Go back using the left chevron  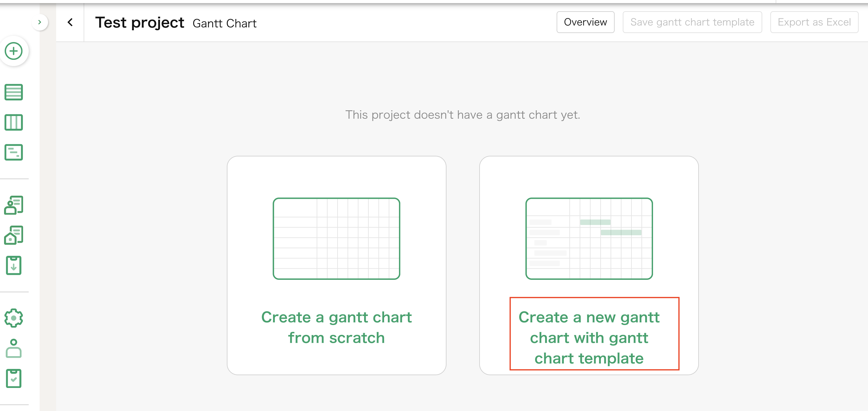70,22
